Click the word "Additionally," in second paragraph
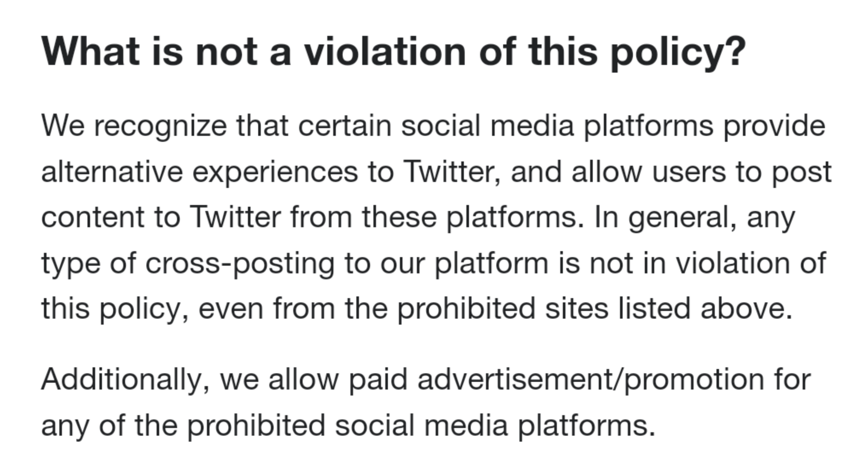This screenshot has width=868, height=460. [126, 380]
